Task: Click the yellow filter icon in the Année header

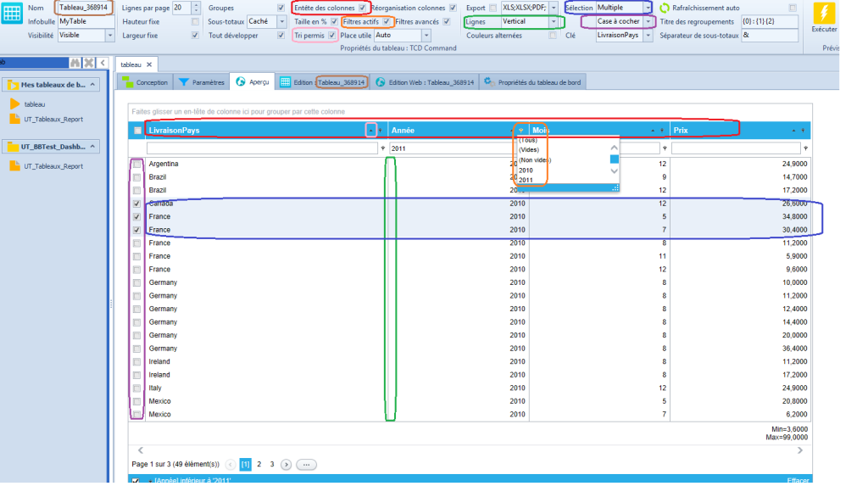Action: 521,131
